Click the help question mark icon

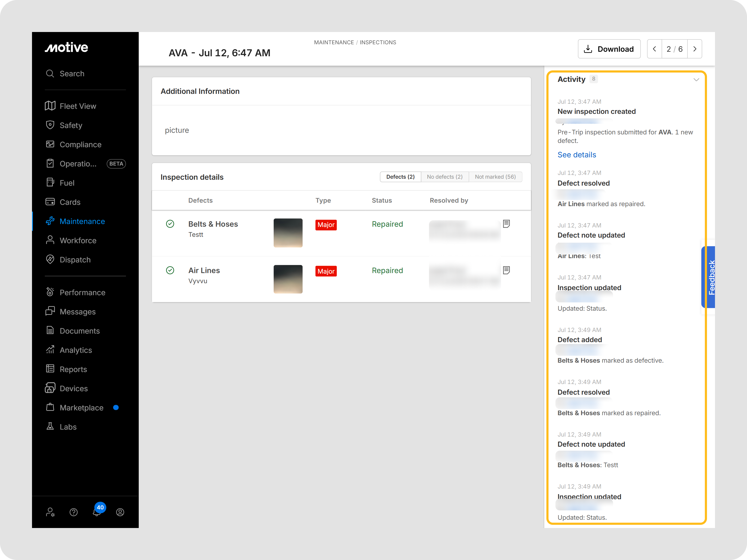coord(74,513)
